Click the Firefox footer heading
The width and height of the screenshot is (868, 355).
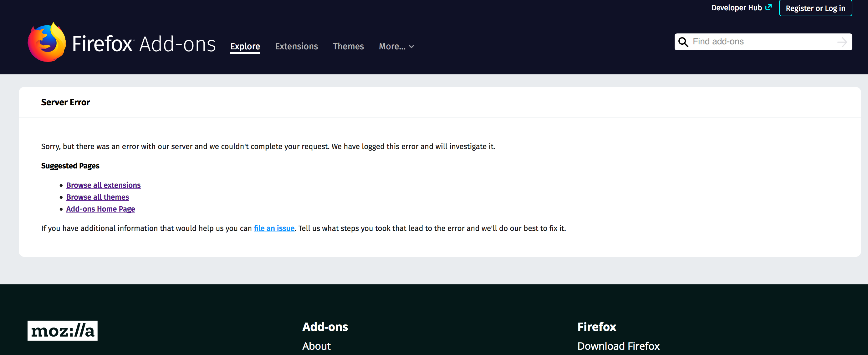(x=596, y=327)
